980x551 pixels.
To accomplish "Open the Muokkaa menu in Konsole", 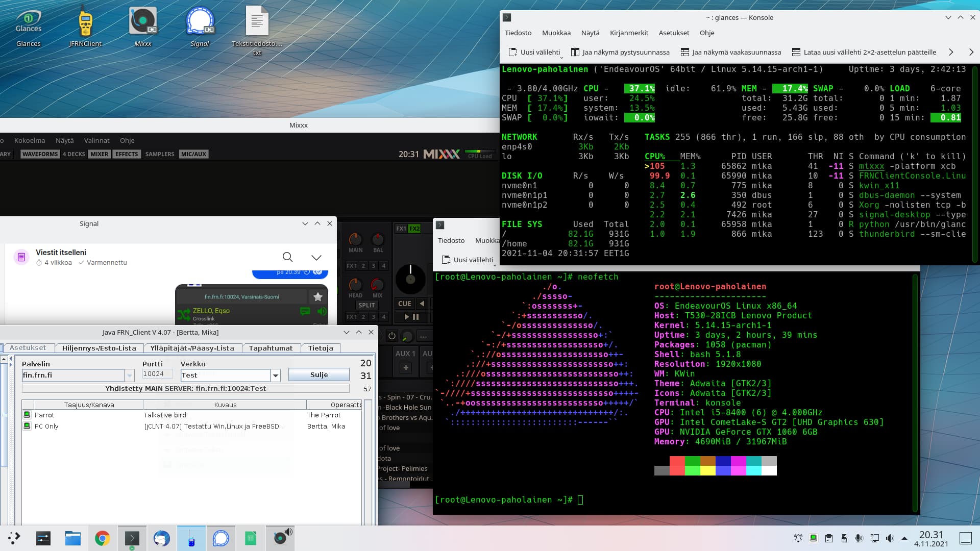I will 556,33.
